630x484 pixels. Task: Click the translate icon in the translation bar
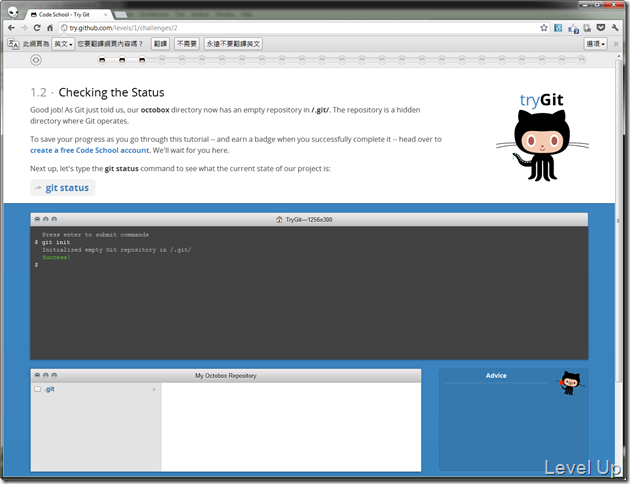(x=13, y=44)
